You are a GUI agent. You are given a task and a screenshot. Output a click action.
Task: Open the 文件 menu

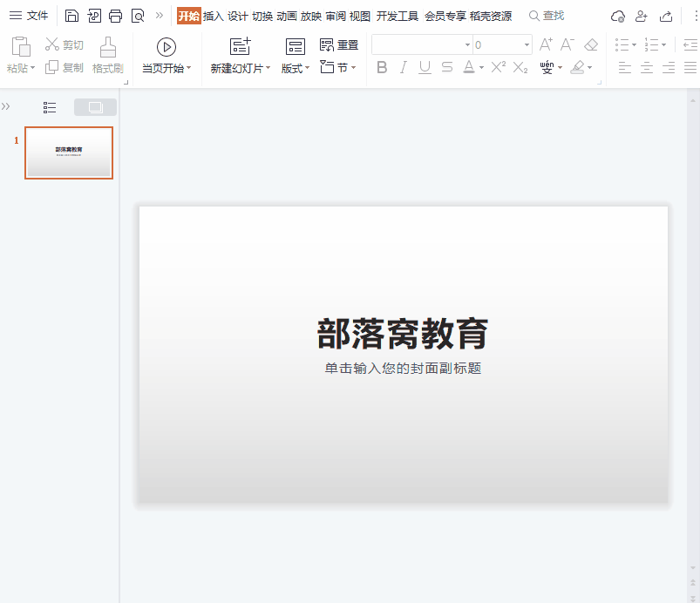tap(35, 15)
